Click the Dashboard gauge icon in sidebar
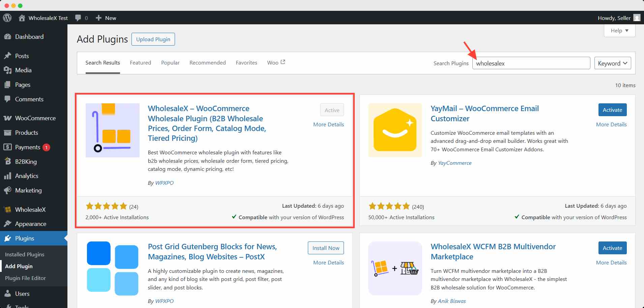Viewport: 644px width, 308px height. (7, 37)
